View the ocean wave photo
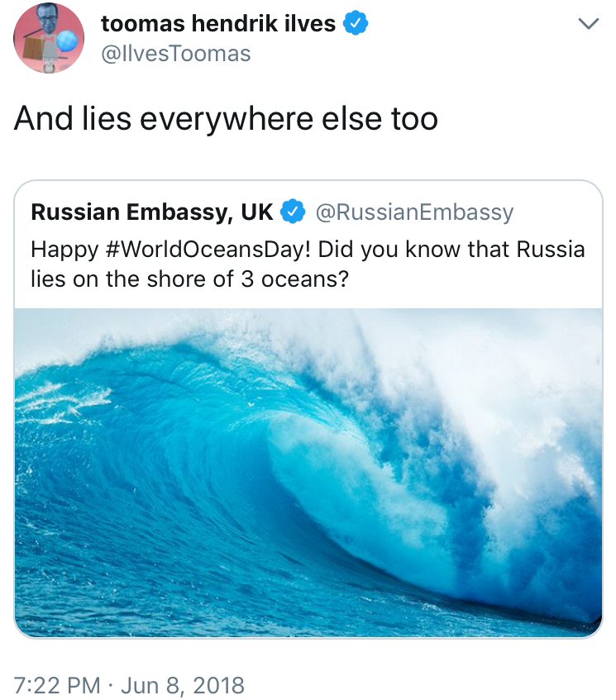The image size is (616, 700). [x=308, y=473]
